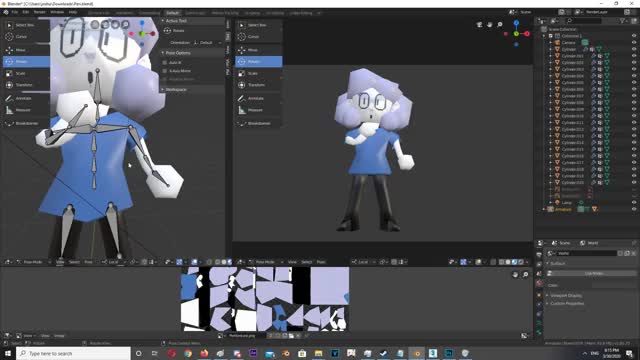Activate the Move tool in left viewport

tap(26, 50)
